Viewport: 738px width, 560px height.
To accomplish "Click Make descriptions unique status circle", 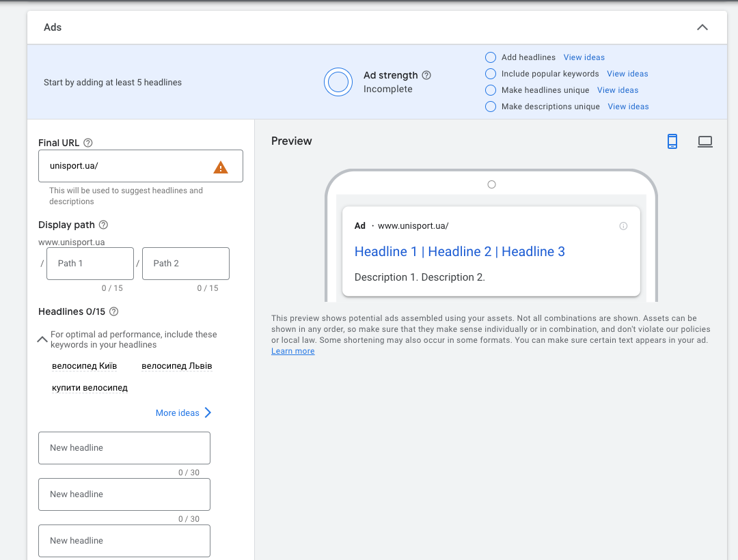I will [490, 107].
